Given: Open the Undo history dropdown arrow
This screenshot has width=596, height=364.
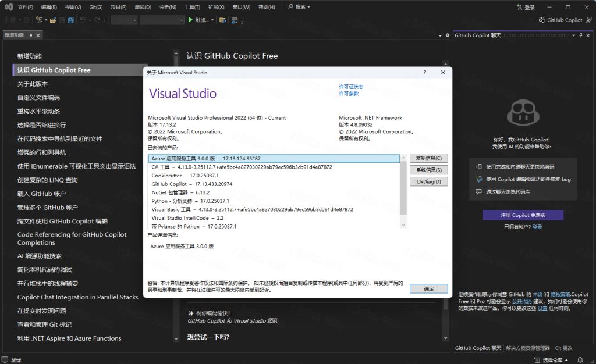Looking at the screenshot, I should pyautogui.click(x=90, y=20).
